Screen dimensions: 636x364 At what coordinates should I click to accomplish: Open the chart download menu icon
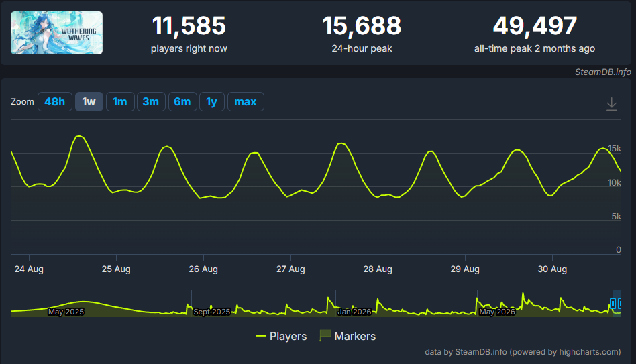(x=611, y=104)
